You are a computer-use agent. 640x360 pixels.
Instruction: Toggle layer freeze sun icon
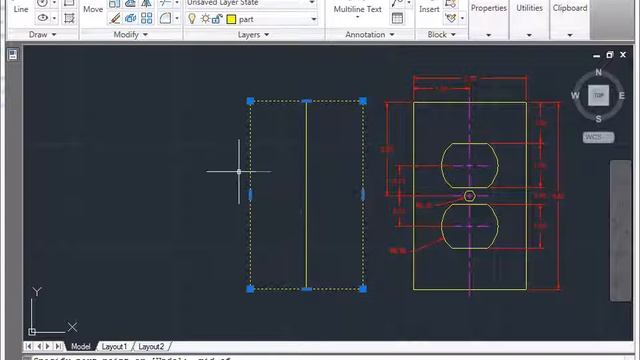pyautogui.click(x=206, y=18)
